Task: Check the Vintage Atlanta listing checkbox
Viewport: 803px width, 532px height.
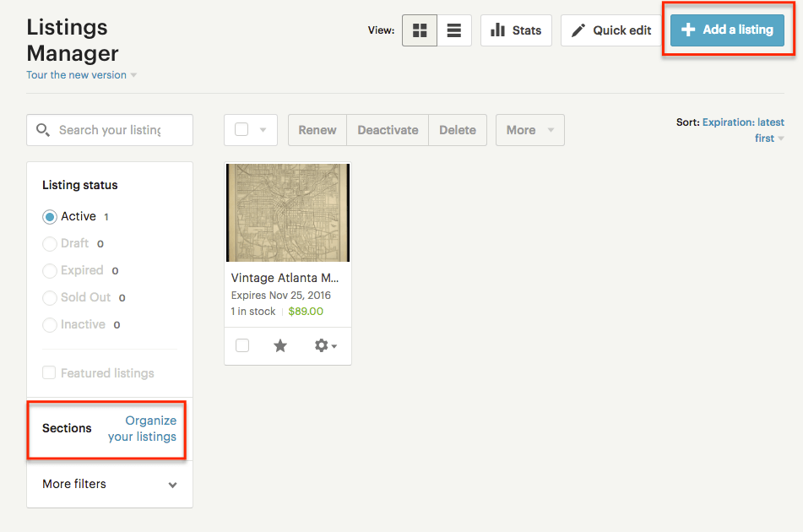Action: (242, 345)
